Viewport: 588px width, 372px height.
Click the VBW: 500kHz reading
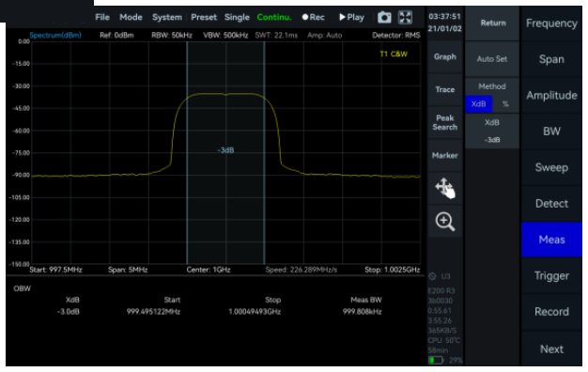tap(225, 36)
